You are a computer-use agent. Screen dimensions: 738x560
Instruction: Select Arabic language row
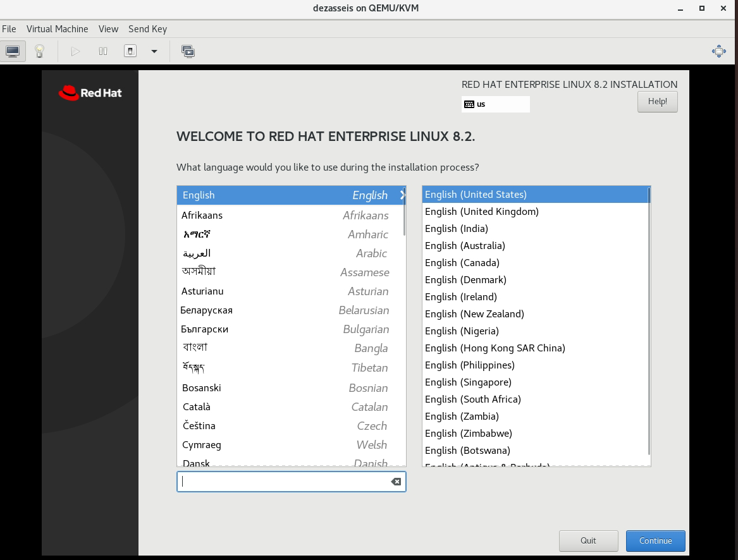click(x=292, y=253)
